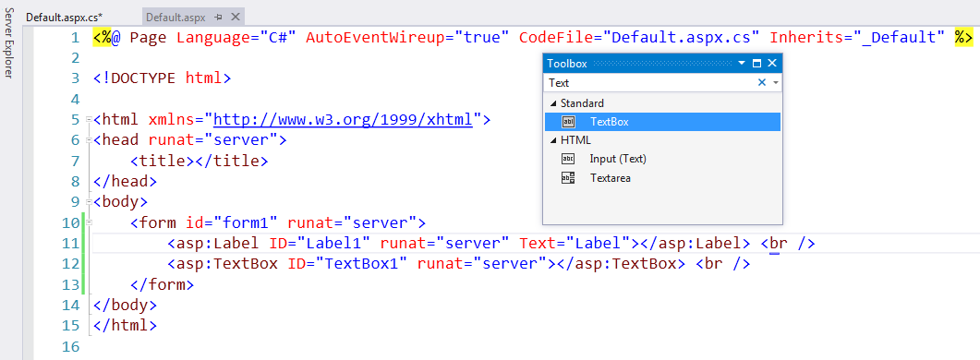980x360 pixels.
Task: Click the closing </head> tag
Action: click(125, 181)
